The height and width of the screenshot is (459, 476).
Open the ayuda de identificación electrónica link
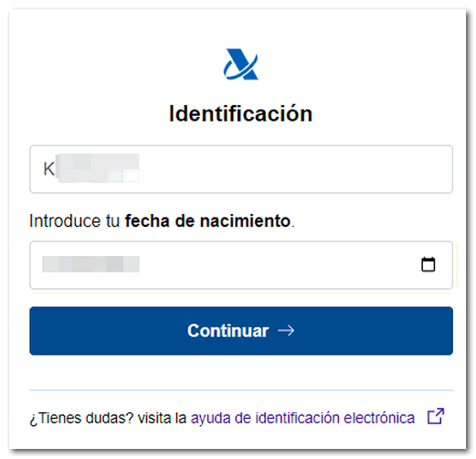[302, 418]
